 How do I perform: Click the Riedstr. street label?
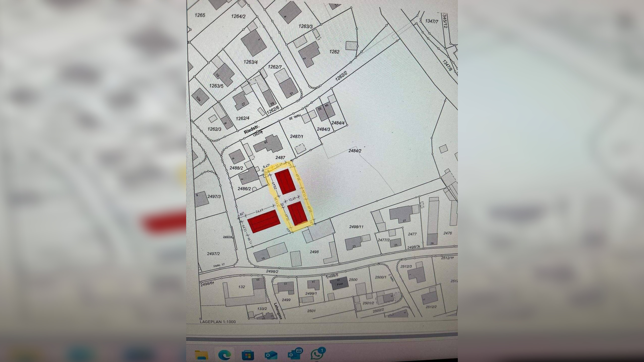point(251,130)
